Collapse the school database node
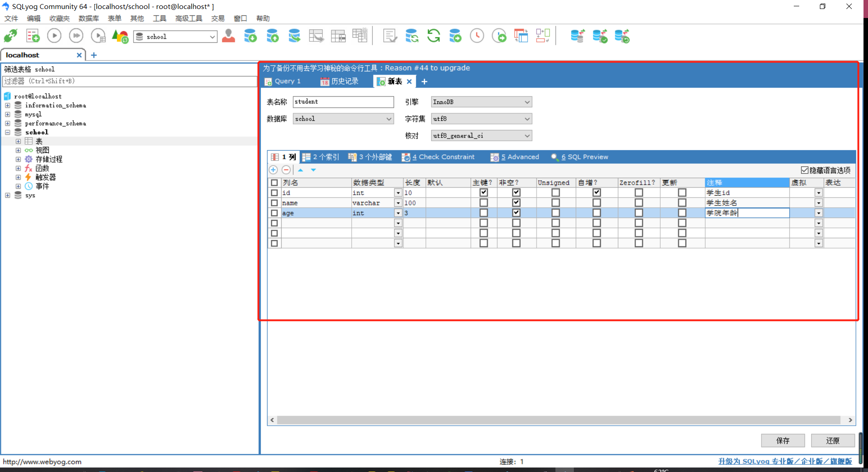The width and height of the screenshot is (868, 472). pos(7,132)
